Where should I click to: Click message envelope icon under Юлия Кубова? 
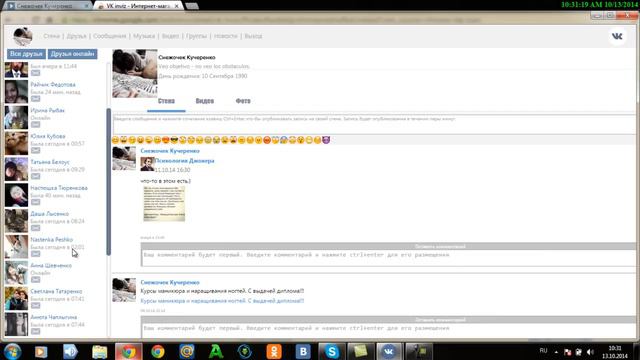coord(36,151)
